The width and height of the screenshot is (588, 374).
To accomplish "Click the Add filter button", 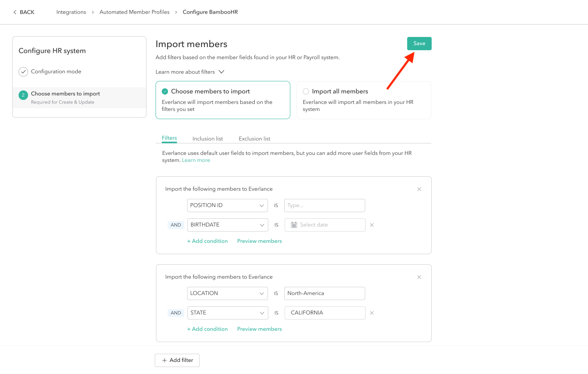I will click(x=177, y=360).
